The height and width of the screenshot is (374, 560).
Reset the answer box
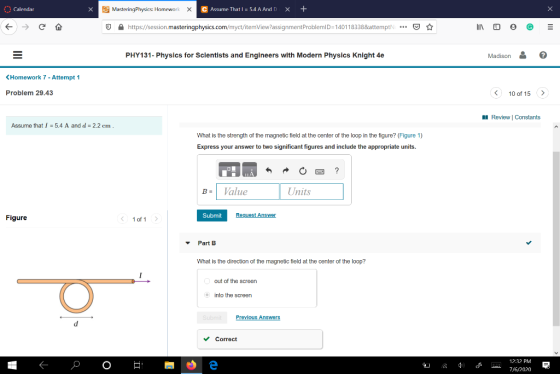pos(302,171)
